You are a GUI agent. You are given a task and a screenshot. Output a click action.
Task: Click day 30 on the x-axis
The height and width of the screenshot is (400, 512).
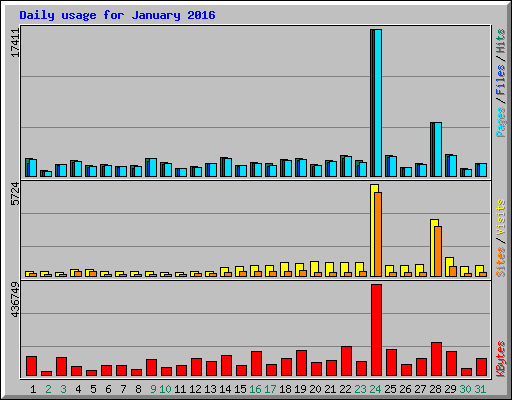coord(465,389)
